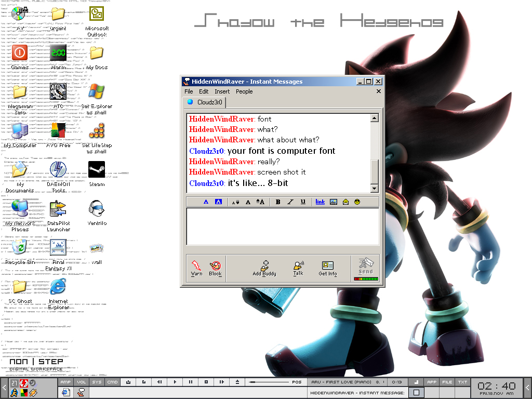Play the track in the taskbar player

[175, 382]
